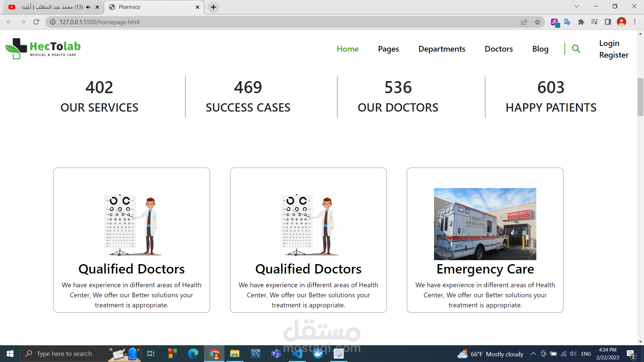Viewport: 644px width, 362px height.
Task: Click the Login link
Action: click(609, 43)
